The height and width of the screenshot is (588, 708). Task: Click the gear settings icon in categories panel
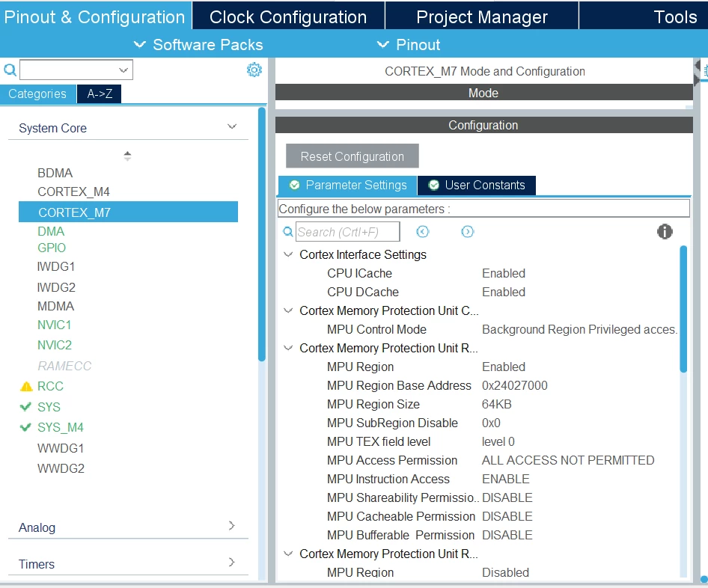(x=254, y=70)
